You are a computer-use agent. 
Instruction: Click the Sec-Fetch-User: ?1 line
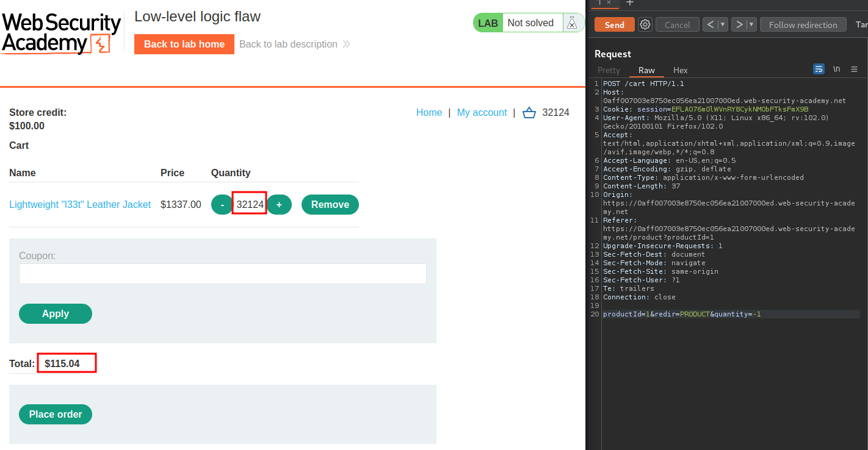[x=641, y=280]
